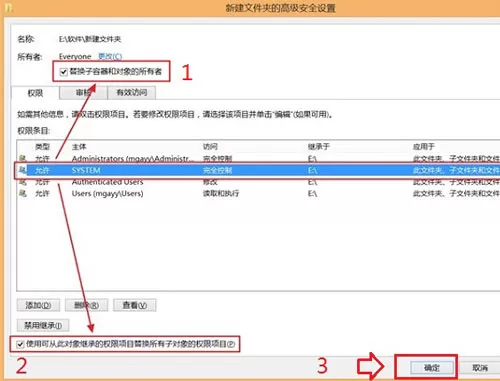The height and width of the screenshot is (381, 500).
Task: Toggle replace owner on subcontainers checkbox
Action: [63, 72]
